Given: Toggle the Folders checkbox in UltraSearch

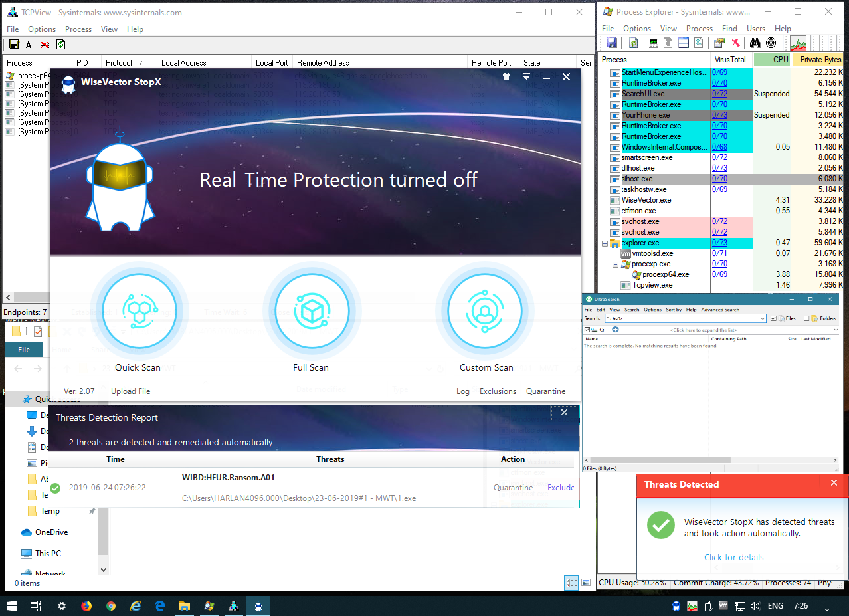Looking at the screenshot, I should (806, 318).
